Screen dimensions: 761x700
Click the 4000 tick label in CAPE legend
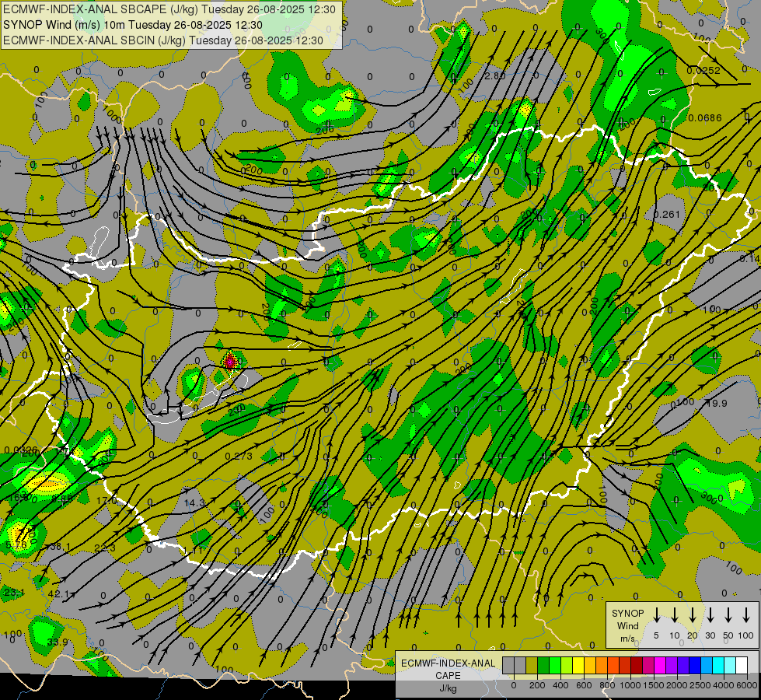point(723,685)
